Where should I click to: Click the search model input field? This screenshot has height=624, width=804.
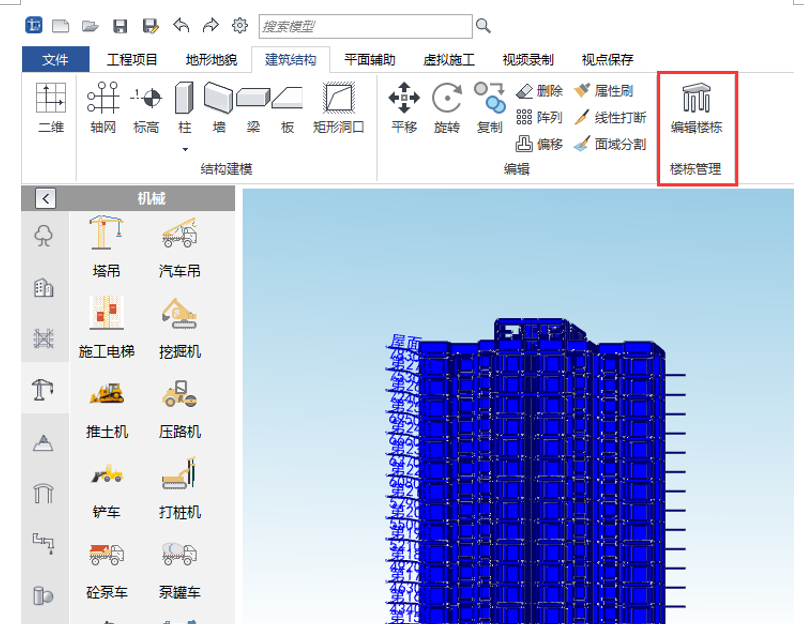click(x=366, y=26)
